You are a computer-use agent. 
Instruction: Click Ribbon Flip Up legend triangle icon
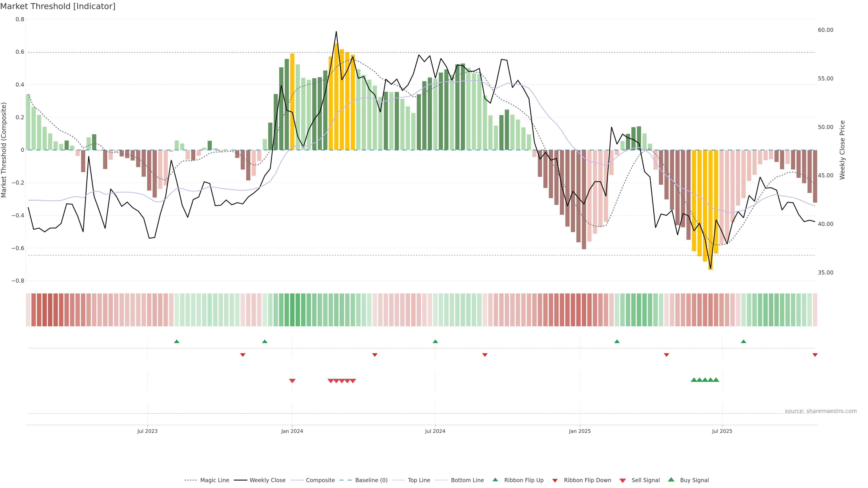(x=495, y=480)
